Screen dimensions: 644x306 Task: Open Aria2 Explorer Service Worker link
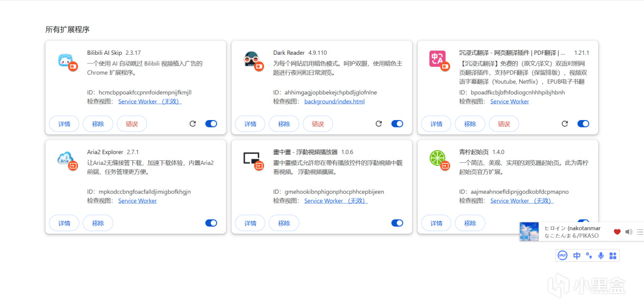(x=137, y=201)
